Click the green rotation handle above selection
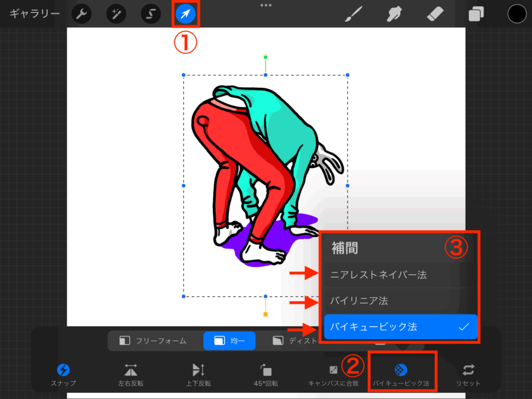Viewport: 532px width, 399px height. pyautogui.click(x=265, y=57)
